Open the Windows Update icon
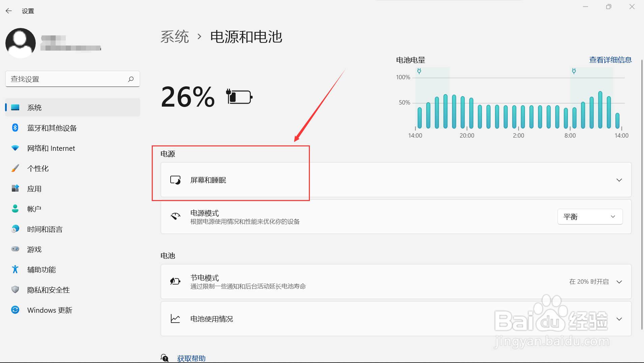This screenshot has height=363, width=644. click(x=15, y=310)
